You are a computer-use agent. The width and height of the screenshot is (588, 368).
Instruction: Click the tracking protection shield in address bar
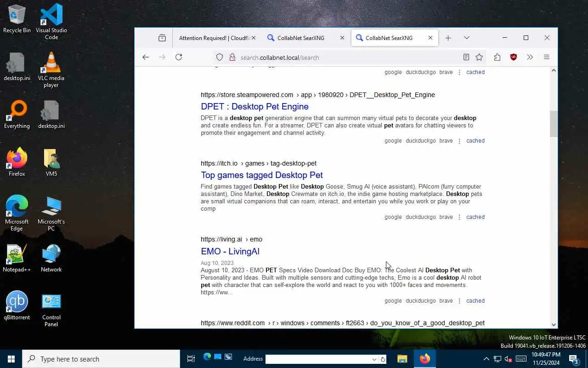[x=220, y=57]
